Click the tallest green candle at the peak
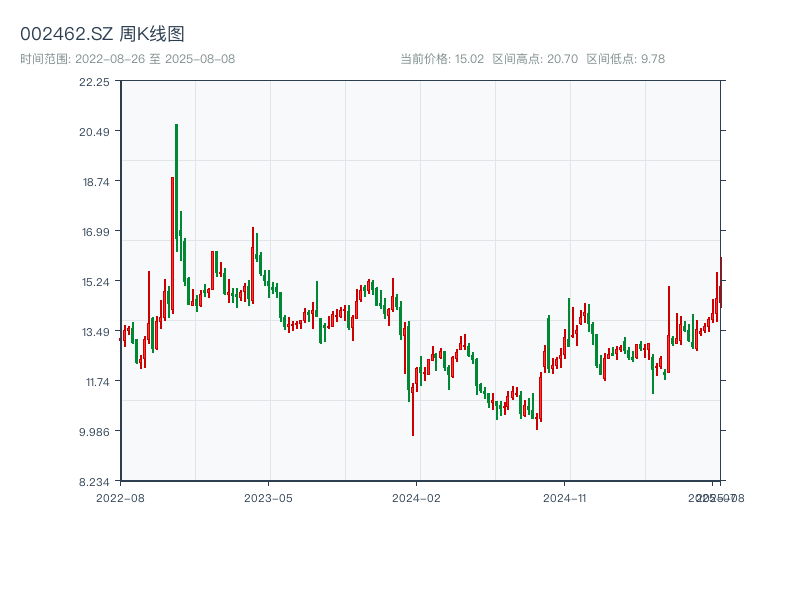 (x=177, y=185)
